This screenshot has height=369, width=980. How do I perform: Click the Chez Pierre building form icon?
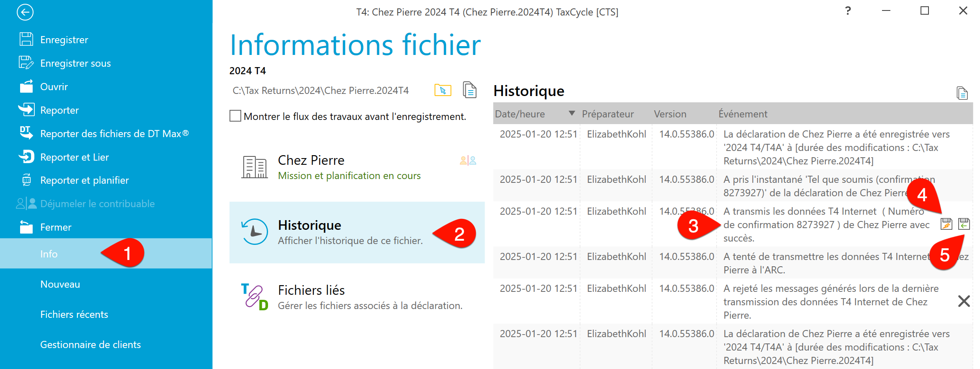[255, 167]
